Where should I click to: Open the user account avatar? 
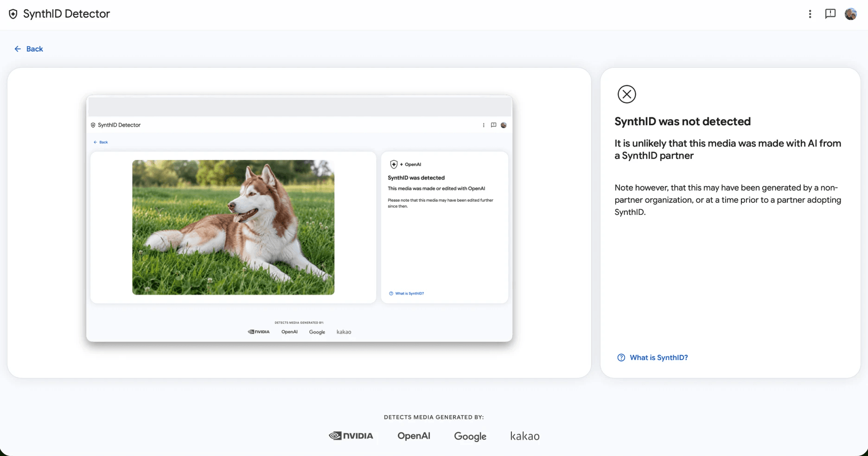(x=851, y=14)
